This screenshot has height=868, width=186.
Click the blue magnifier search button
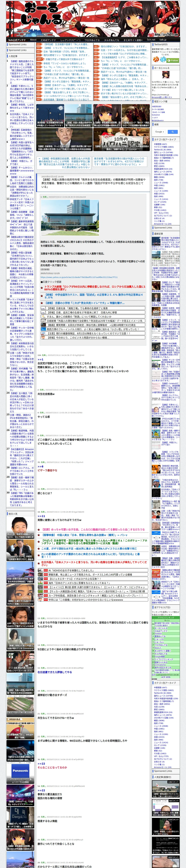tap(173, 132)
